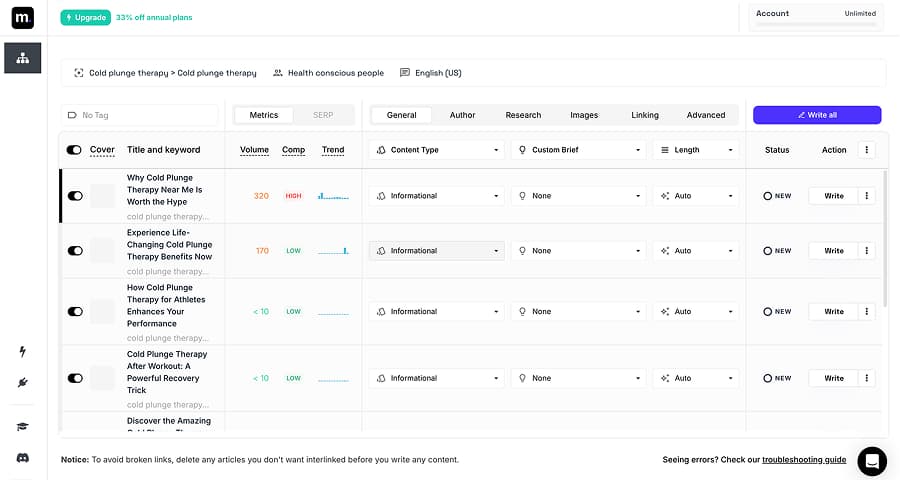The width and height of the screenshot is (900, 480).
Task: Open the three-dot menu for the 'Worth the Hype' row
Action: (866, 196)
